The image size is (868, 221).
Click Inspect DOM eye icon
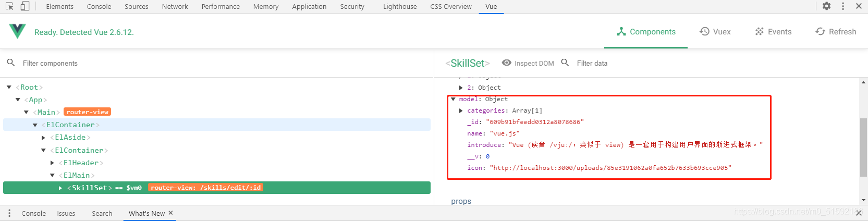point(506,63)
